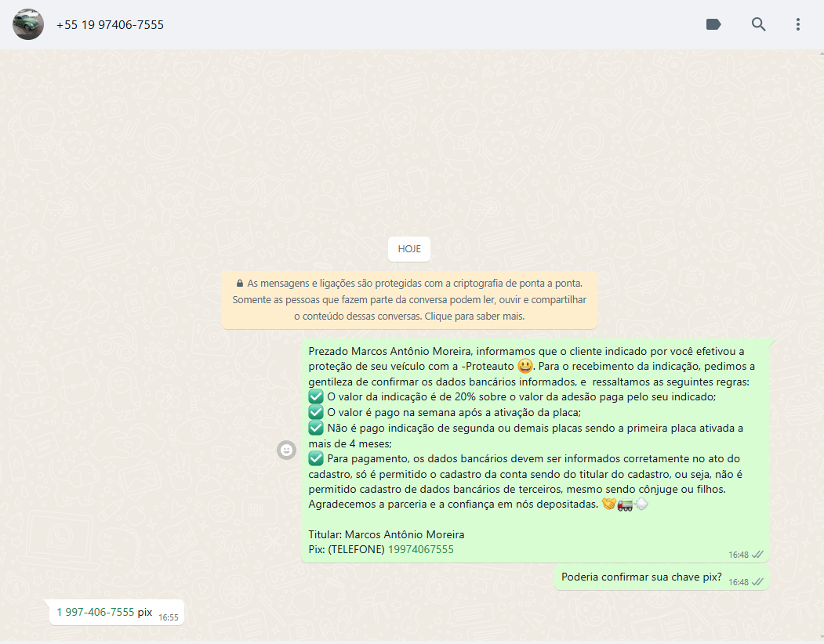Click double-check ticks on the long message

(757, 554)
